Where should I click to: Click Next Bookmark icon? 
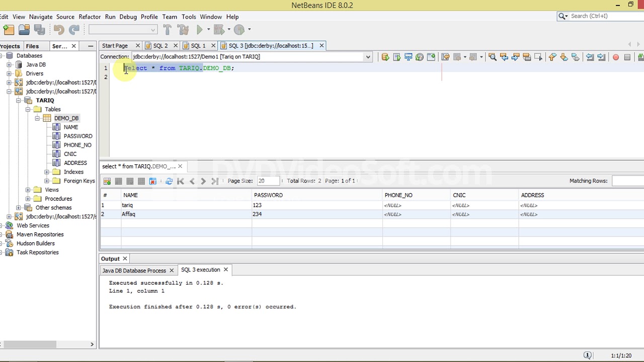click(x=564, y=57)
